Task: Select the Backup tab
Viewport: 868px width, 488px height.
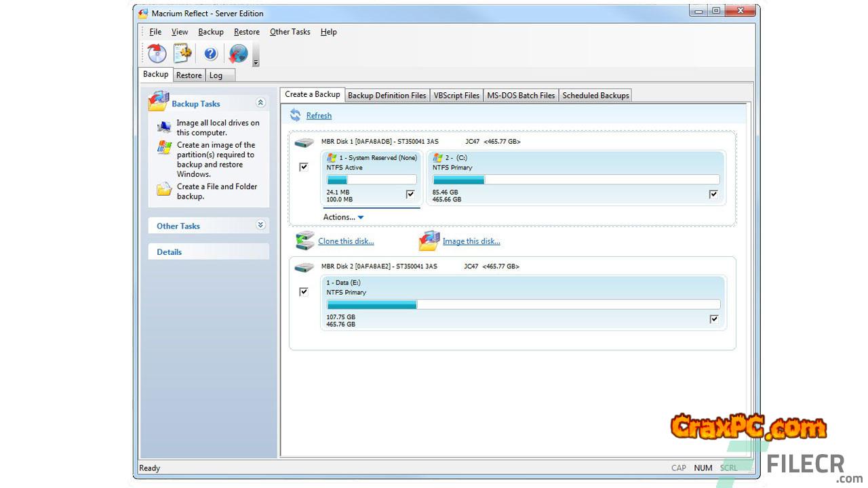Action: pyautogui.click(x=156, y=75)
